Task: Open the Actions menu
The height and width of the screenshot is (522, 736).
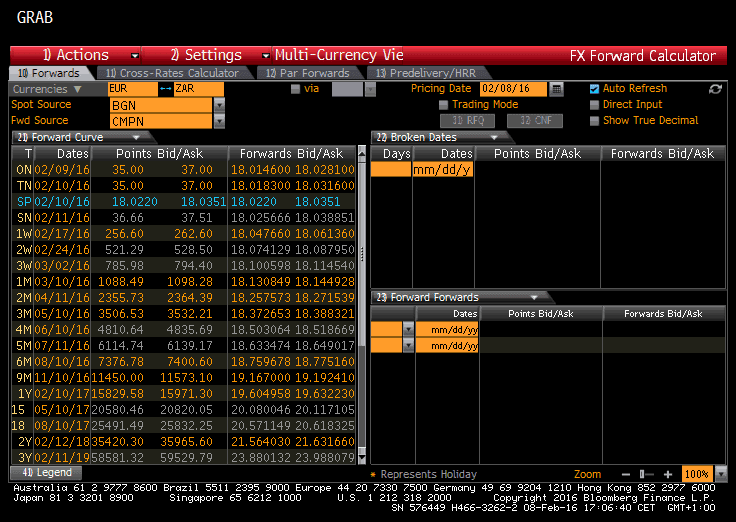Action: tap(76, 55)
